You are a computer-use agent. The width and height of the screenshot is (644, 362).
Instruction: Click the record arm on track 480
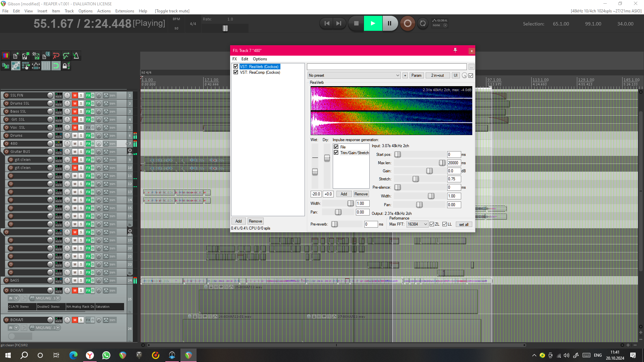tap(6, 144)
